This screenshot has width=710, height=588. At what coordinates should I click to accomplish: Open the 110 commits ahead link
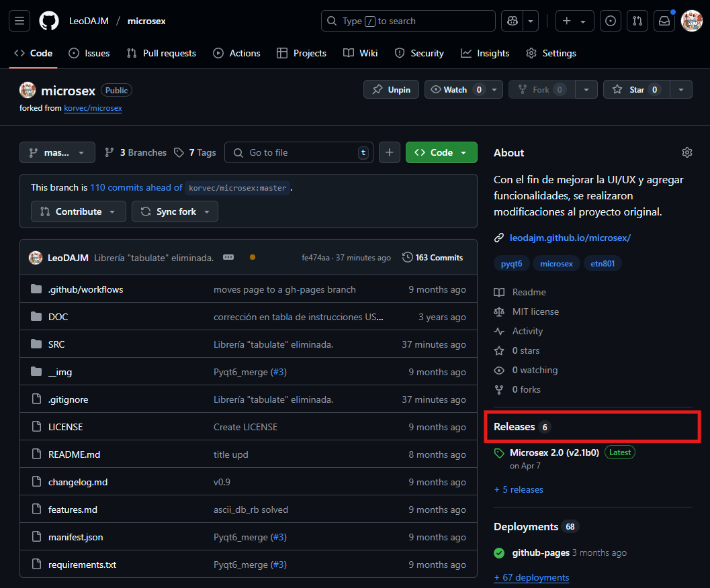[x=136, y=187]
